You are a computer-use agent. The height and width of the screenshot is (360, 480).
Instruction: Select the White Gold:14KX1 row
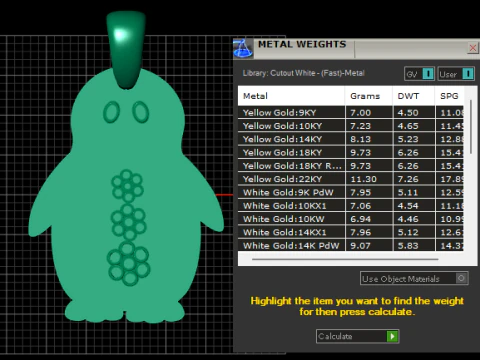point(351,232)
